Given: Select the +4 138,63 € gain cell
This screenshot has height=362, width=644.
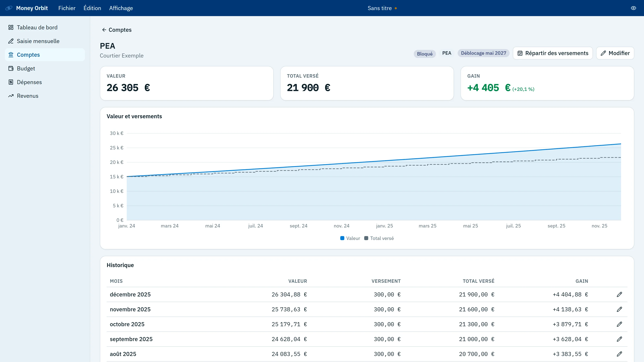Looking at the screenshot, I should (x=570, y=309).
